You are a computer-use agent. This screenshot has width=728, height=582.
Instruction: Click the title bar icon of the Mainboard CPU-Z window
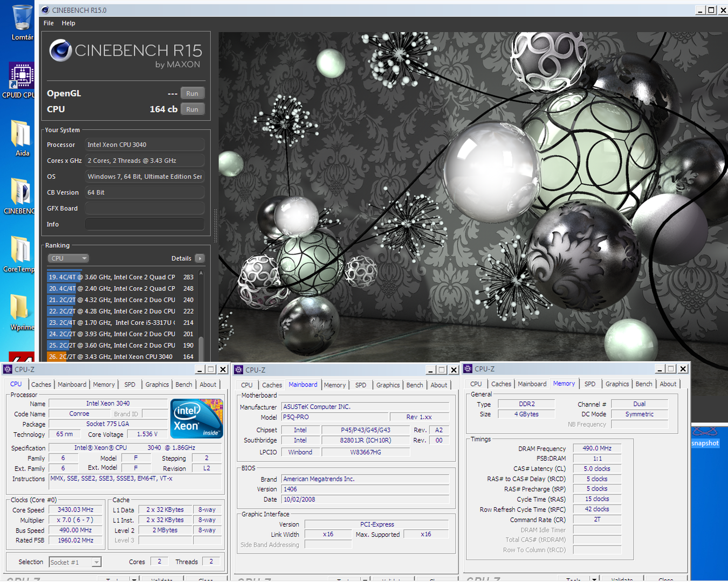click(239, 370)
